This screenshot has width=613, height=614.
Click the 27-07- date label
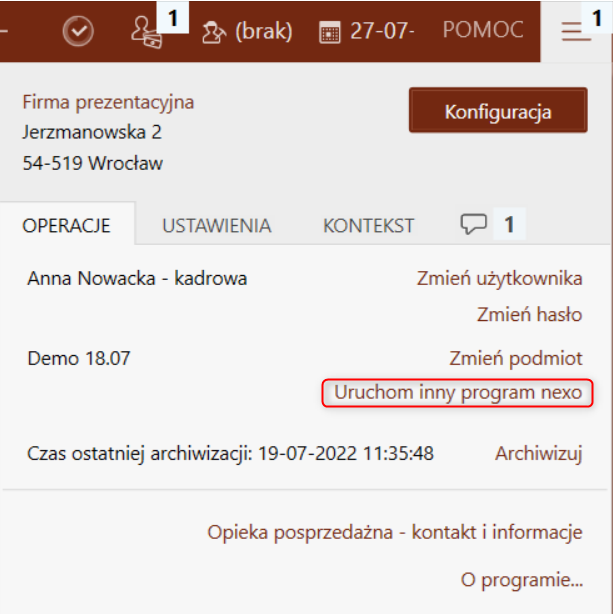[382, 31]
